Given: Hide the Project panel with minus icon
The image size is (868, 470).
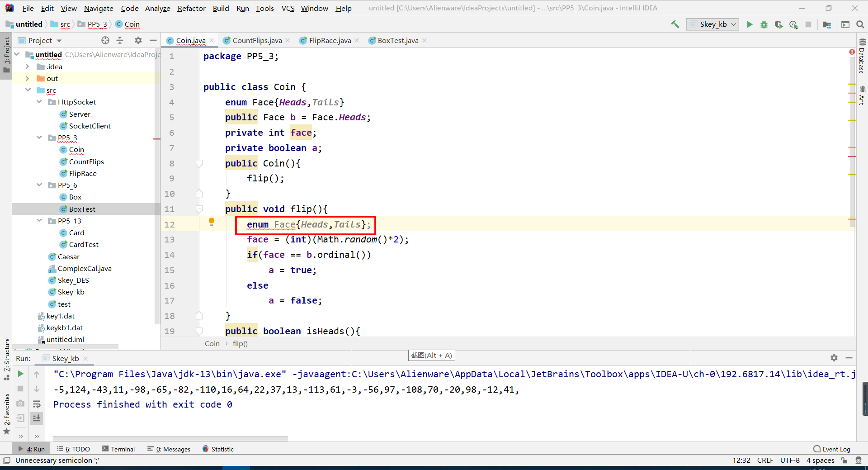Looking at the screenshot, I should pyautogui.click(x=153, y=40).
